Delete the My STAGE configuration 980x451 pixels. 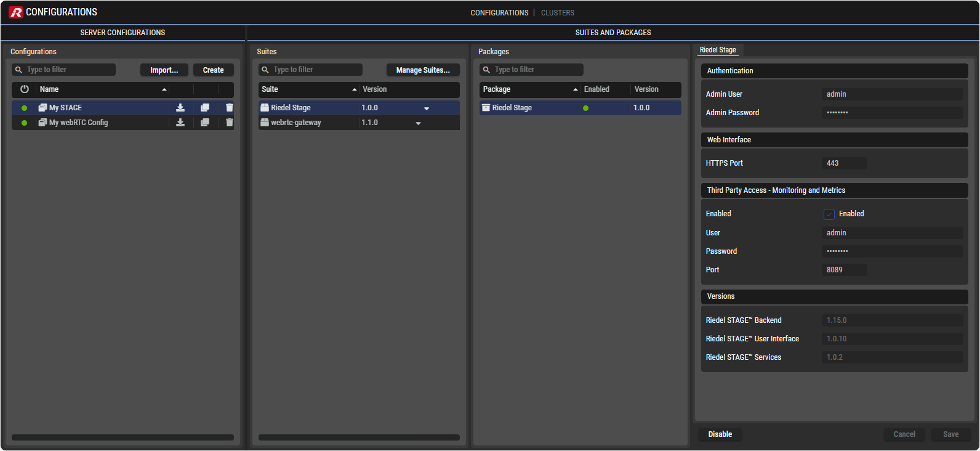point(229,108)
